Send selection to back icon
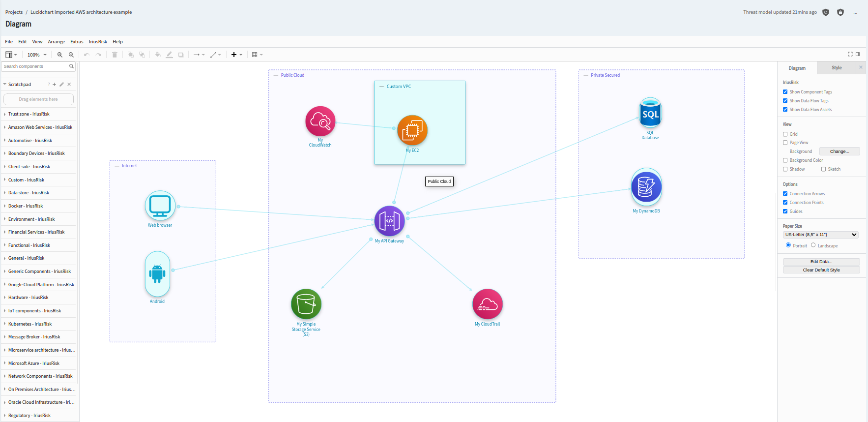868x422 pixels. (x=142, y=55)
